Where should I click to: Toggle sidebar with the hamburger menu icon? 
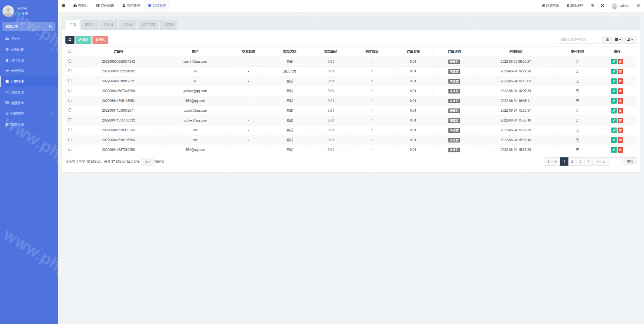64,6
